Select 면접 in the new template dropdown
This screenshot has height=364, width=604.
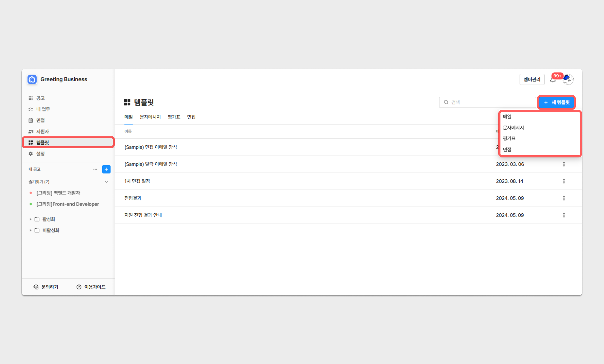point(507,149)
